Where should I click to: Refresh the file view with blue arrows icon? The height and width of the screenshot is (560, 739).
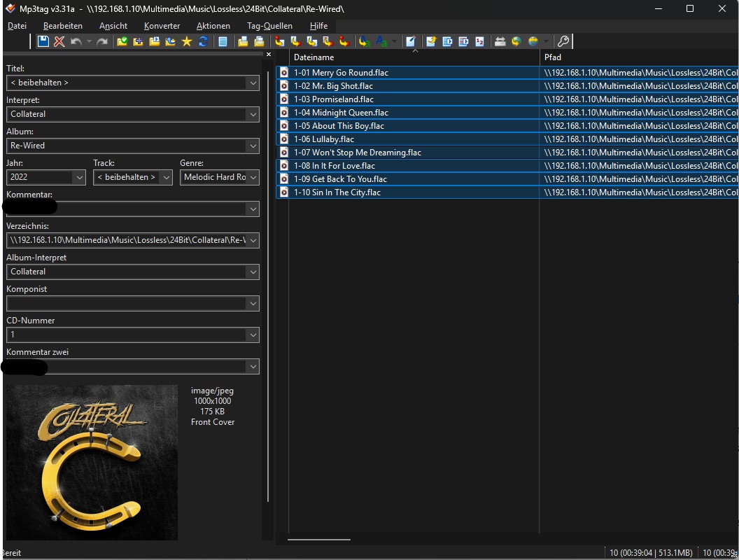coord(203,41)
